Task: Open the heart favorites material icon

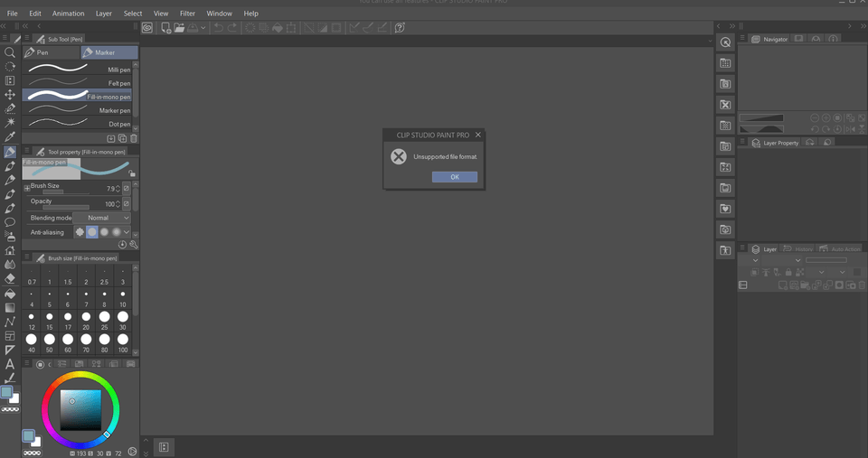Action: [725, 209]
